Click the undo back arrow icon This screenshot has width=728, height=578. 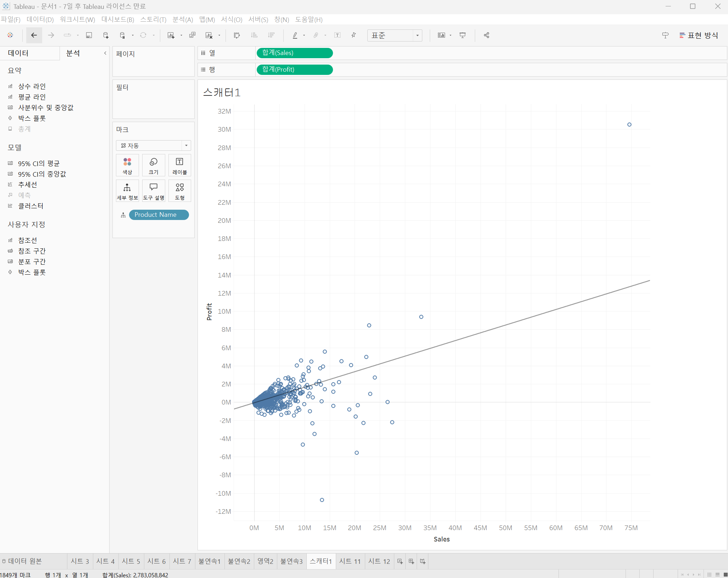point(34,35)
